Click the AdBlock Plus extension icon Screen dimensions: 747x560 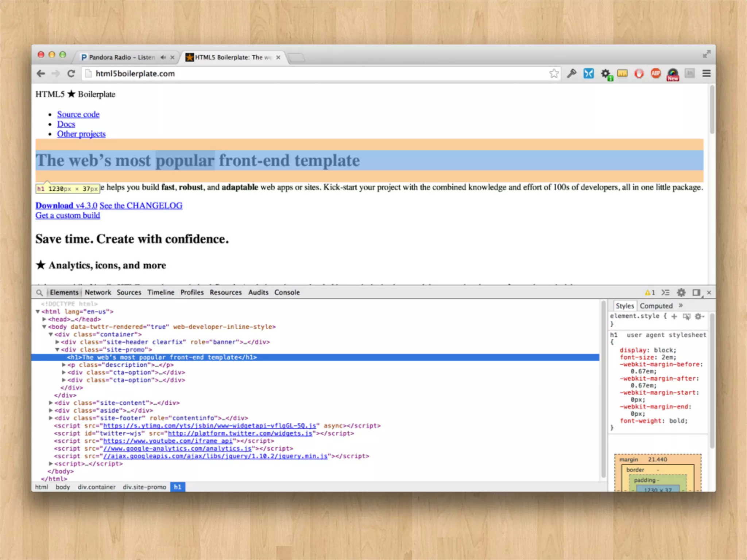pos(655,73)
